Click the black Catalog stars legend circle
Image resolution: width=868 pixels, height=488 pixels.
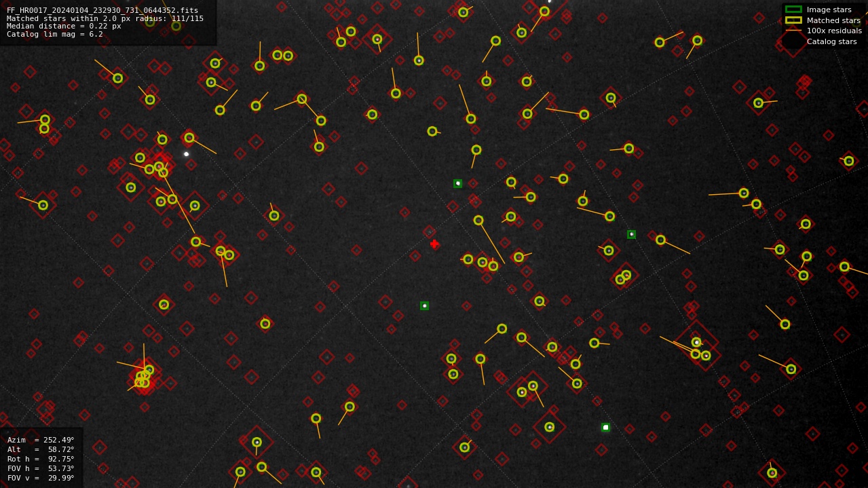coord(793,41)
